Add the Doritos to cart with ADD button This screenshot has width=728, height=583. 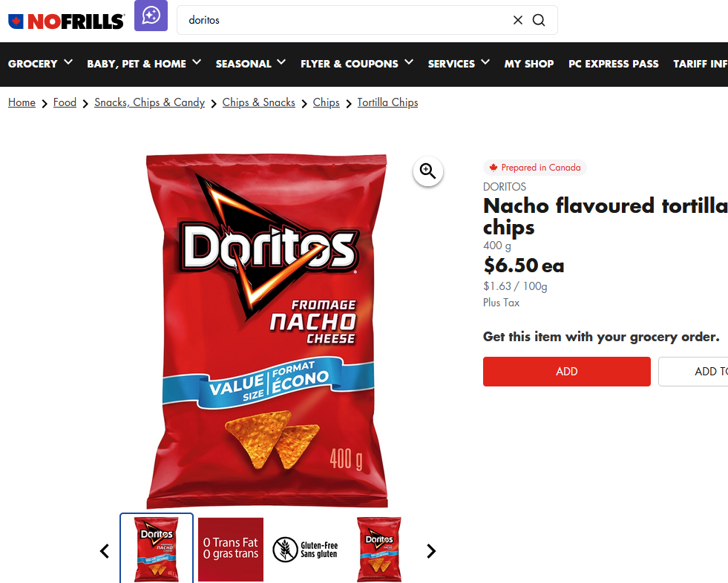click(566, 372)
